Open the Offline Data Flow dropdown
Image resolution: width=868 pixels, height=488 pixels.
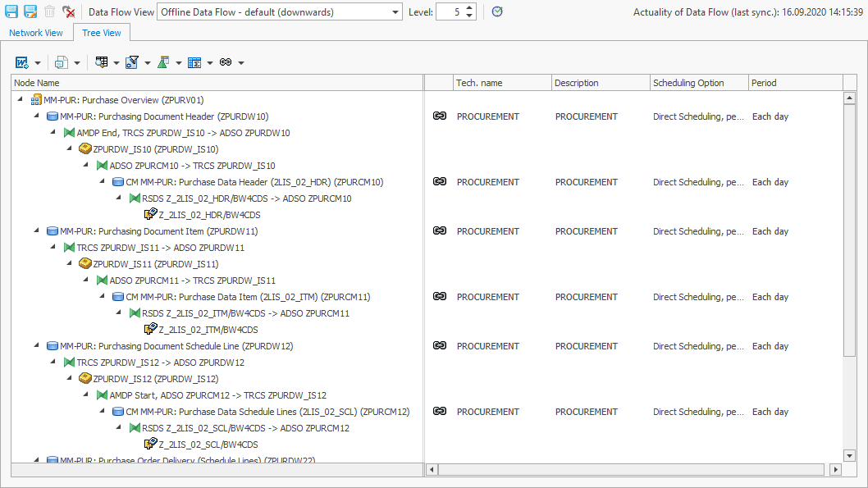pyautogui.click(x=397, y=11)
